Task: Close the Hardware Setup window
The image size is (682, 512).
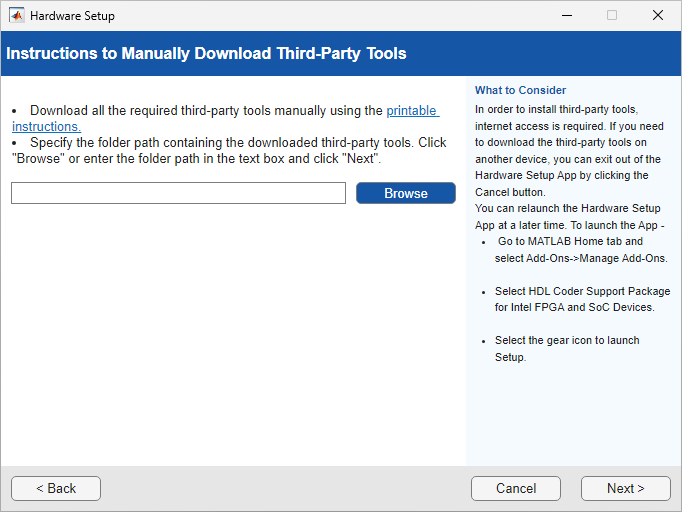Action: [x=657, y=16]
